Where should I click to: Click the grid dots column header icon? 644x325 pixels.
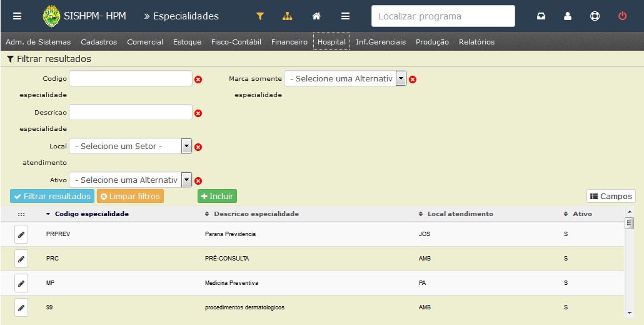click(x=21, y=214)
